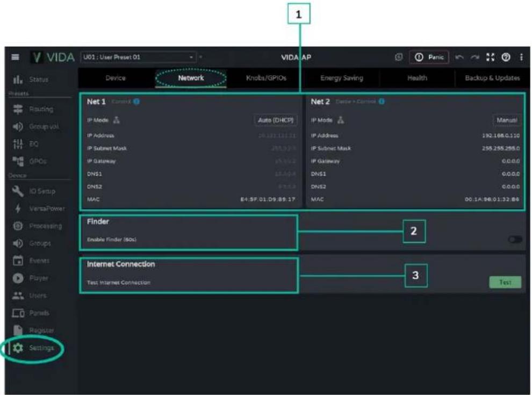
Task: Click the Net 2 MAC address value
Action: click(x=492, y=199)
